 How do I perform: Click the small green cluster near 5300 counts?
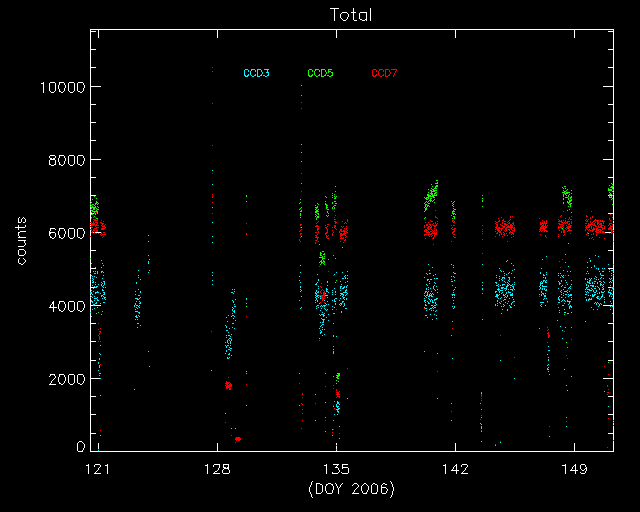(322, 258)
